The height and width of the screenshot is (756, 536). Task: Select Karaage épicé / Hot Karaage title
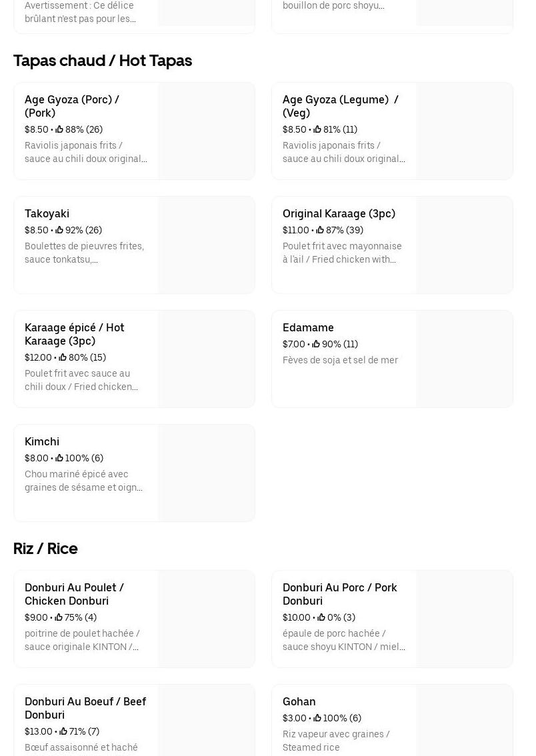(x=75, y=334)
